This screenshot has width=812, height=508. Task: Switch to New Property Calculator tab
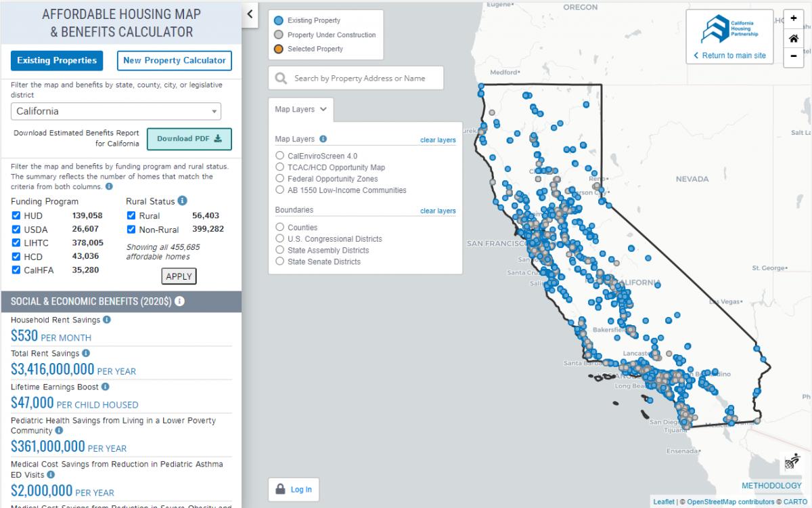(x=175, y=60)
